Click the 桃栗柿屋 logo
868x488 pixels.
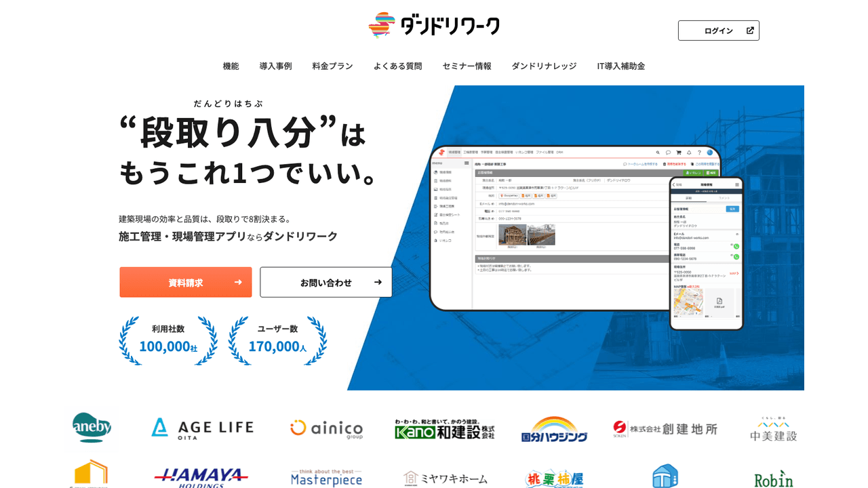pos(554,478)
